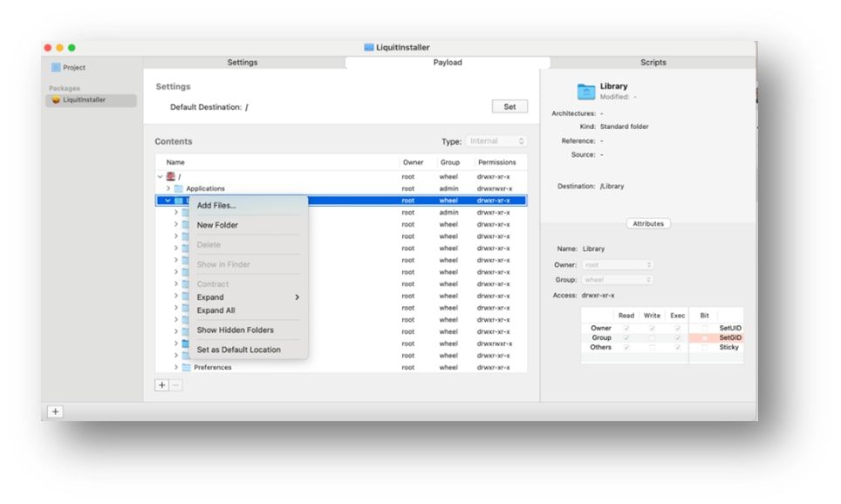
Task: Select Show Hidden Folders in the context menu
Action: (x=234, y=331)
